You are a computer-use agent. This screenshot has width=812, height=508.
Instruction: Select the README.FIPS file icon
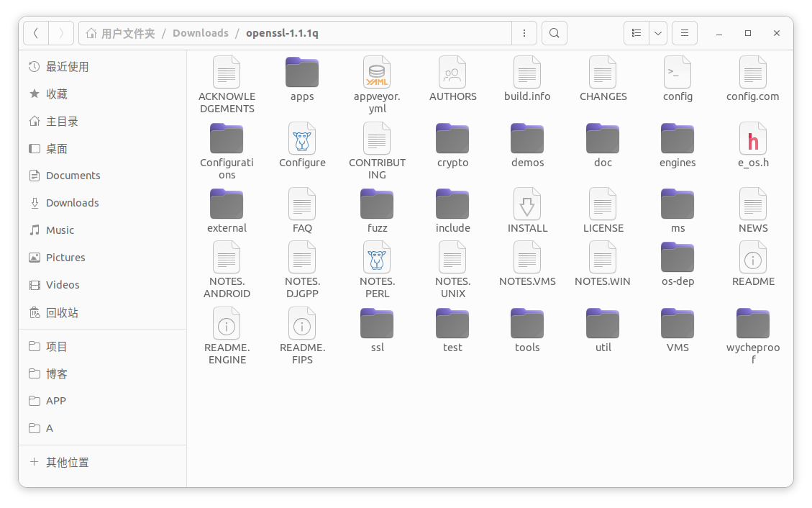(302, 323)
